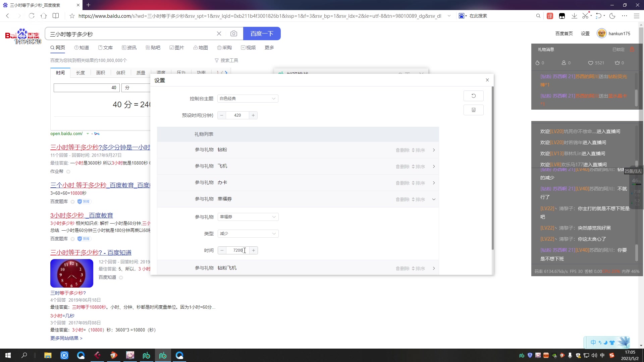
Task: Click the 时间 field showing 7200
Action: pos(238,250)
